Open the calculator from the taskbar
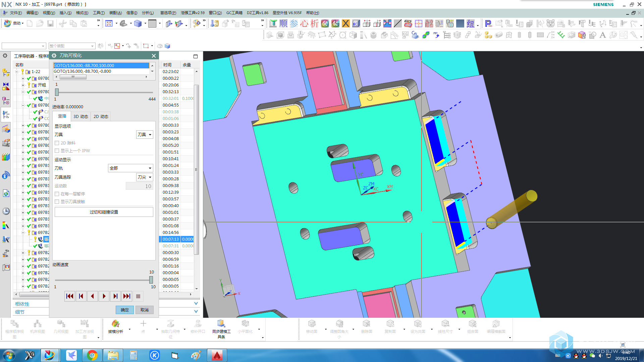The height and width of the screenshot is (362, 644). tap(133, 355)
